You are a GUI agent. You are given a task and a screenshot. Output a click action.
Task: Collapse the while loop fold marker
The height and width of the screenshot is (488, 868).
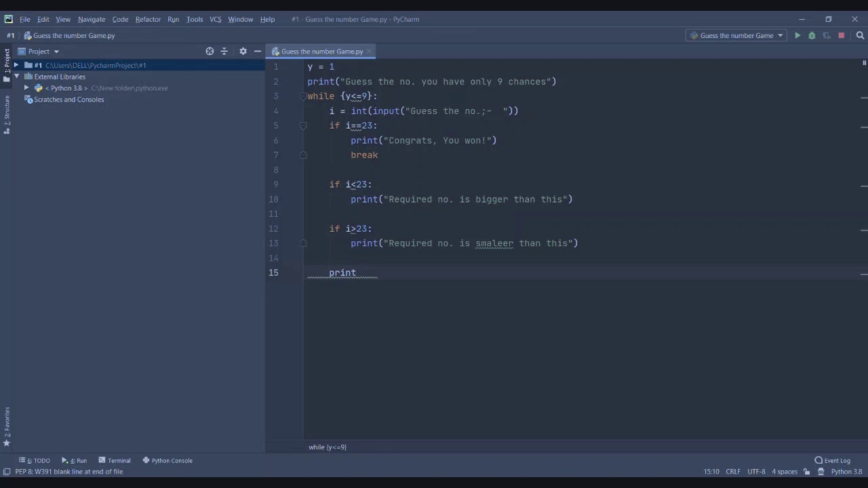(303, 96)
